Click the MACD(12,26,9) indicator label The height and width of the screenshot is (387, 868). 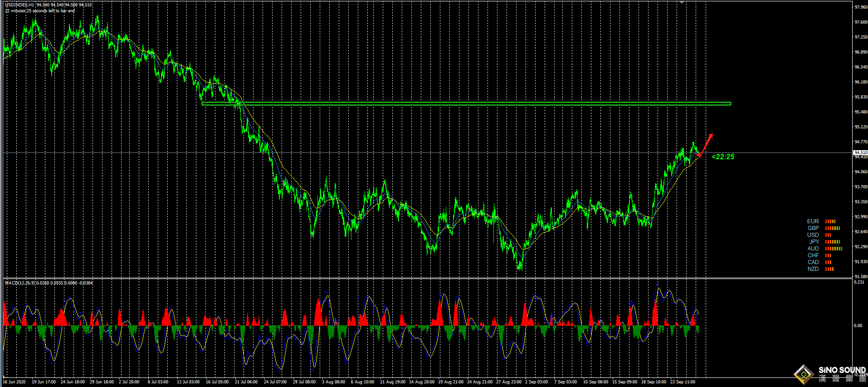(x=20, y=283)
